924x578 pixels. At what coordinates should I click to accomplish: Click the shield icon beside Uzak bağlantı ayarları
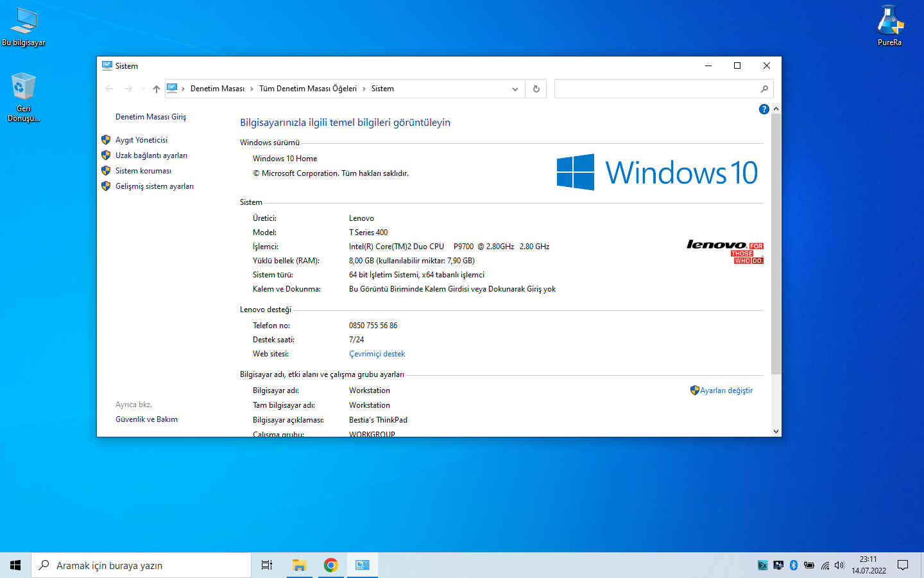106,155
